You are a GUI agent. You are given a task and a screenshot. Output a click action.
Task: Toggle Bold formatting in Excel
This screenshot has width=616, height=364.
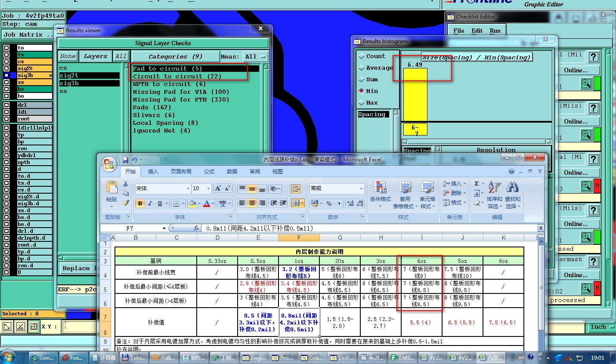[x=140, y=204]
